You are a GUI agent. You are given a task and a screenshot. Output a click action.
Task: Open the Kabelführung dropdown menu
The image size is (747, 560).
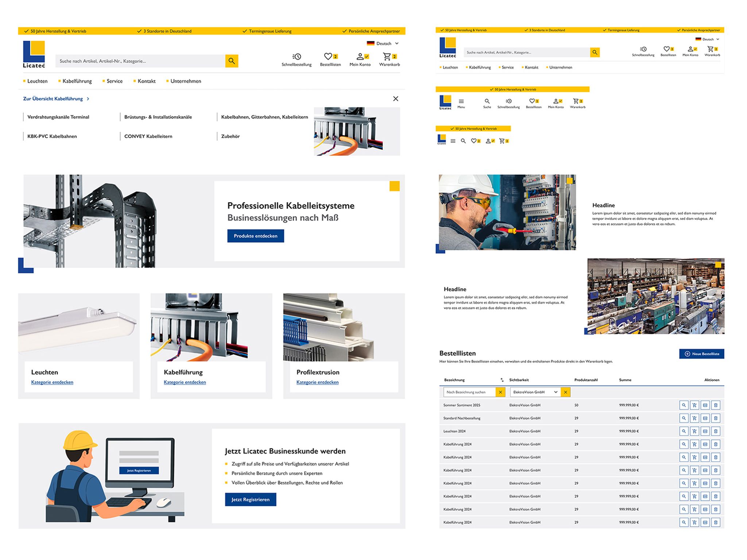[x=77, y=81]
